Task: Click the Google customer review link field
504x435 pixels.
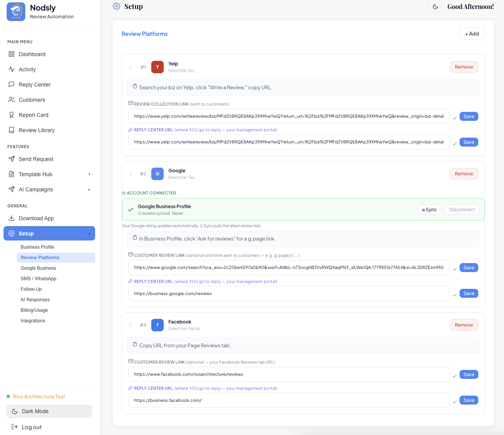Action: coord(289,267)
